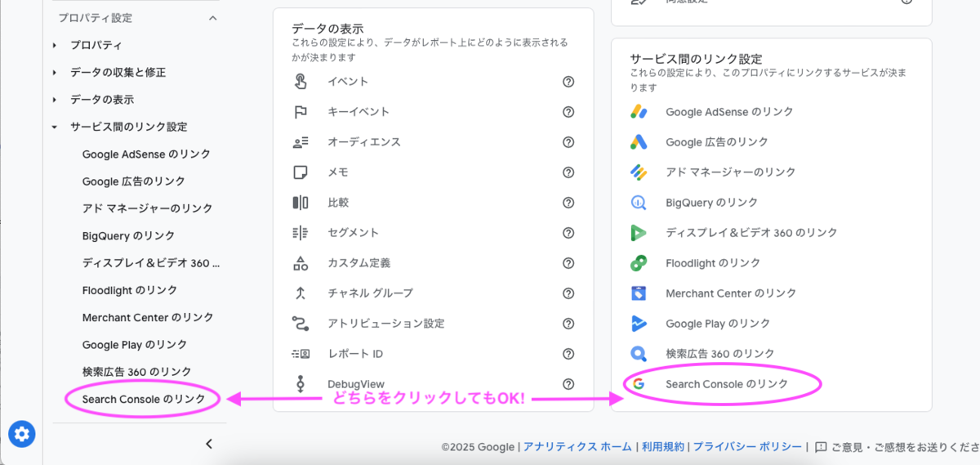Open help for セグメント
Viewport: 980px width, 465px height.
(x=568, y=233)
